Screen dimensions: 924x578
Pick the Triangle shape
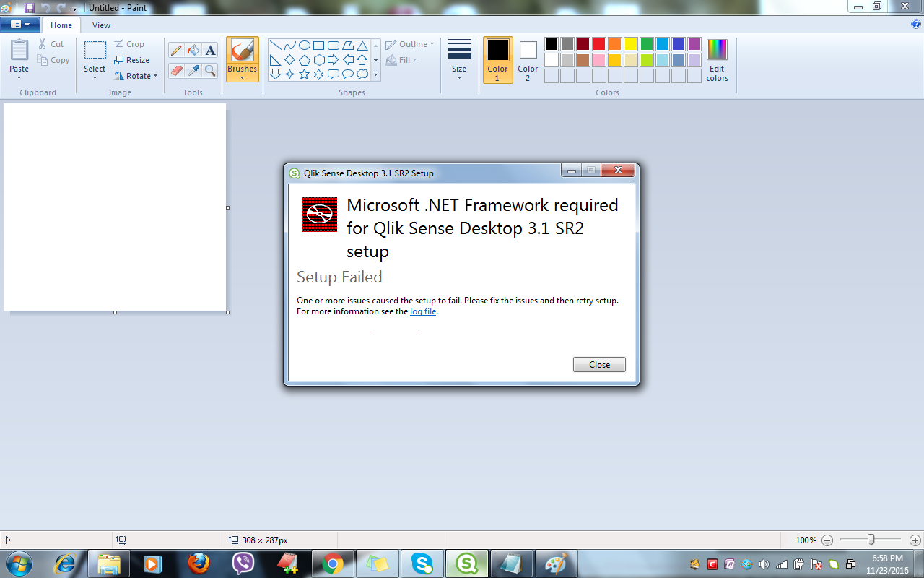click(362, 45)
